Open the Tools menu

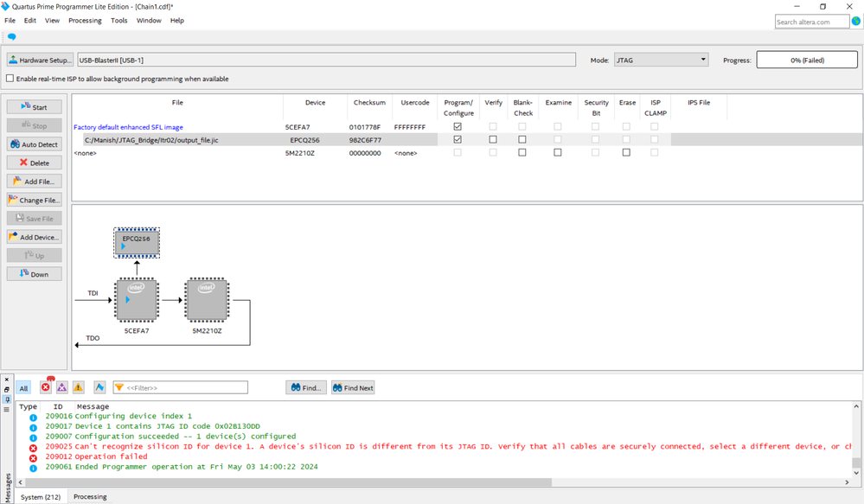(119, 21)
